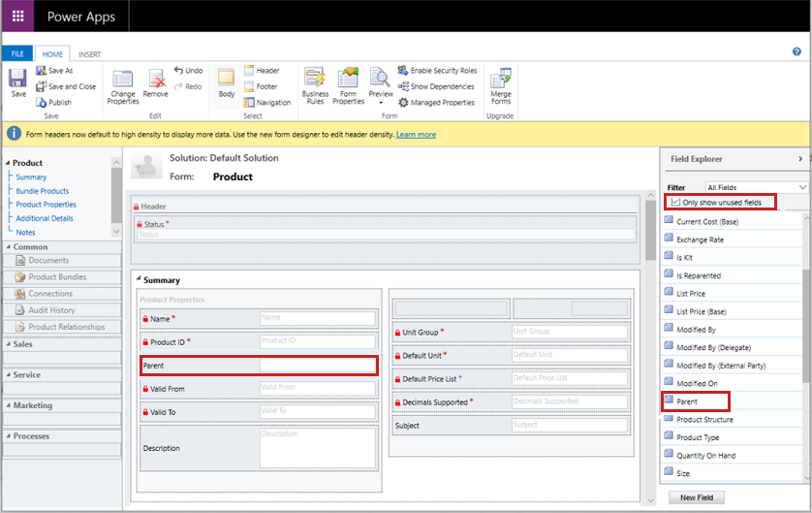Select the form Header

[262, 71]
